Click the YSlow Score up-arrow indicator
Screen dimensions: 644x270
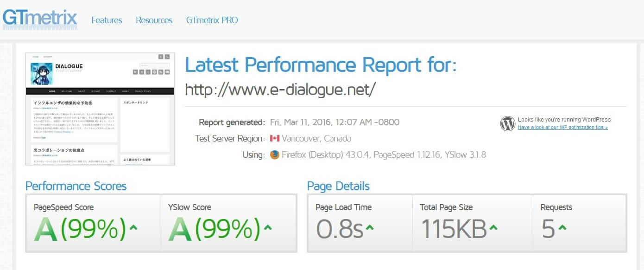pos(267,228)
